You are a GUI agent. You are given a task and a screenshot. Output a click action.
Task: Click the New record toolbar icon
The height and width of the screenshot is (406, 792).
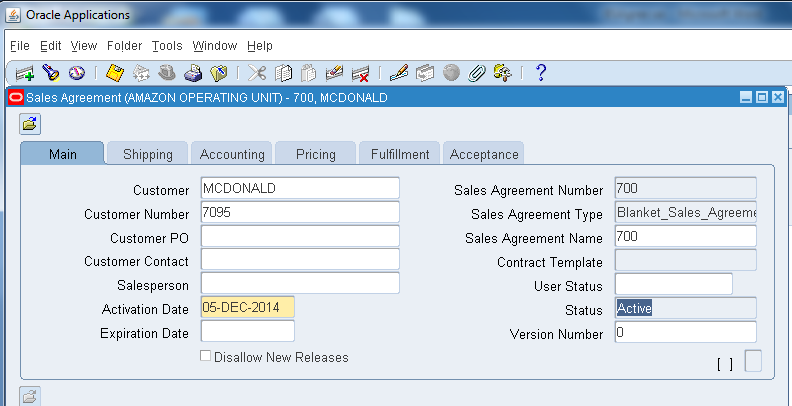click(25, 74)
